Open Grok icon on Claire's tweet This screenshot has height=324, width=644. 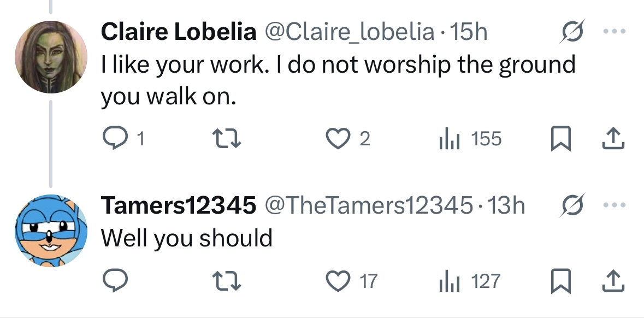(x=572, y=31)
